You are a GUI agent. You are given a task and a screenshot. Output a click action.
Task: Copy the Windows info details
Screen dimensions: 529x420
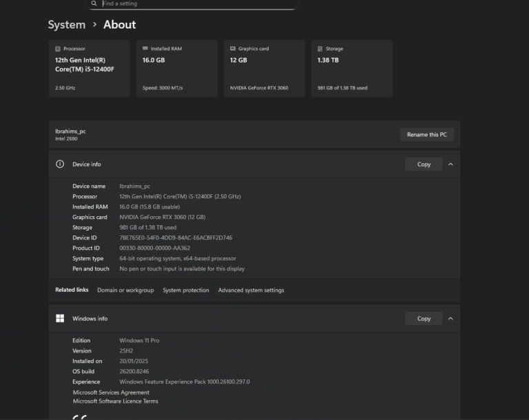click(424, 319)
